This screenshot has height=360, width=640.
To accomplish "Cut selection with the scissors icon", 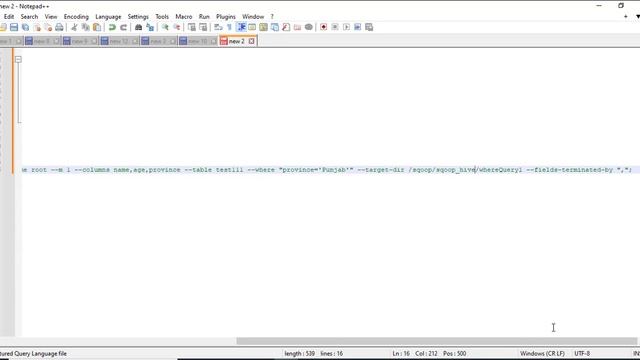I will tap(74, 27).
